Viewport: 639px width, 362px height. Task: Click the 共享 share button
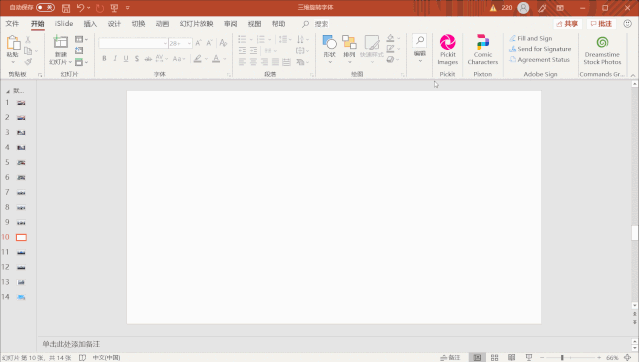point(567,24)
